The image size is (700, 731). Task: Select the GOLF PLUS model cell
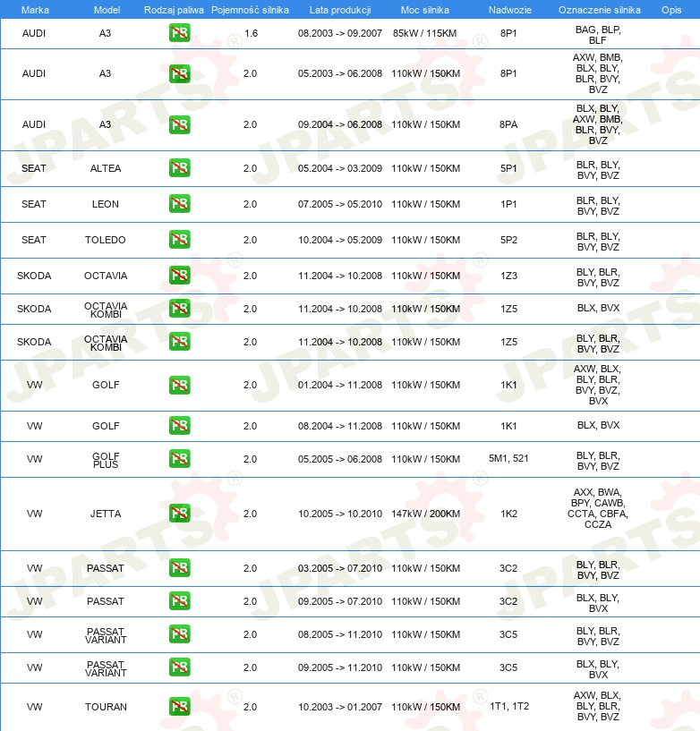click(106, 460)
